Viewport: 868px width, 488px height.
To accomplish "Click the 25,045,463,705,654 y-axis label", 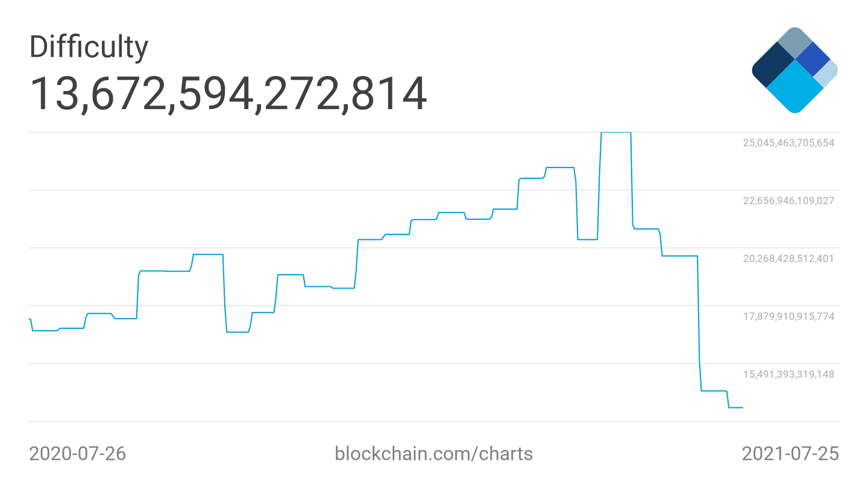I will 788,143.
